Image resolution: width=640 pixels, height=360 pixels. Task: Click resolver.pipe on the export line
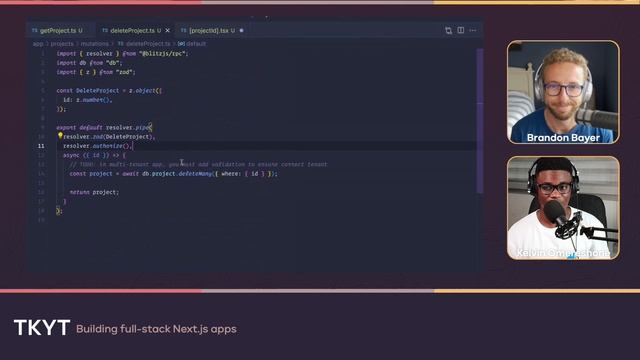coord(128,127)
